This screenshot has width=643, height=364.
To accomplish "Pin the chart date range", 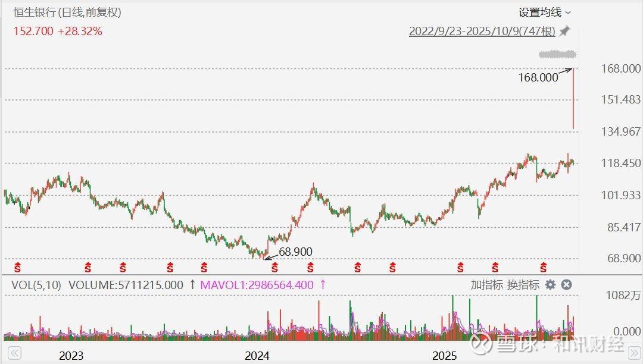I will (x=565, y=31).
